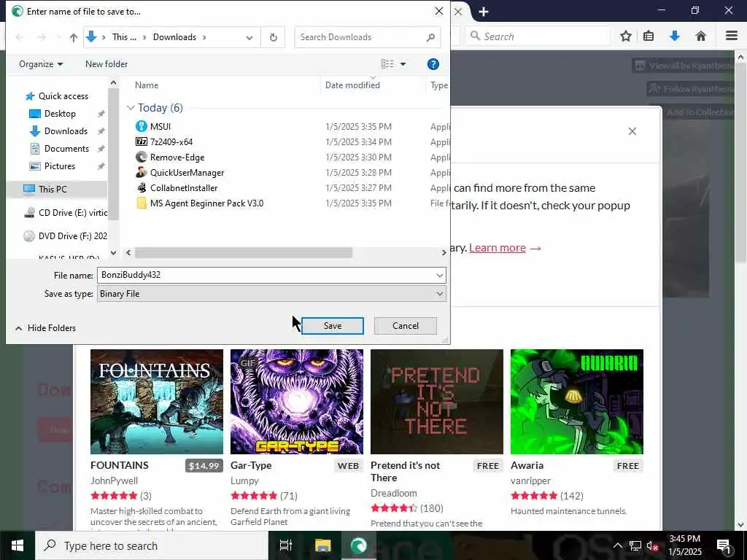Open the Organize dropdown menu
747x560 pixels.
41,64
